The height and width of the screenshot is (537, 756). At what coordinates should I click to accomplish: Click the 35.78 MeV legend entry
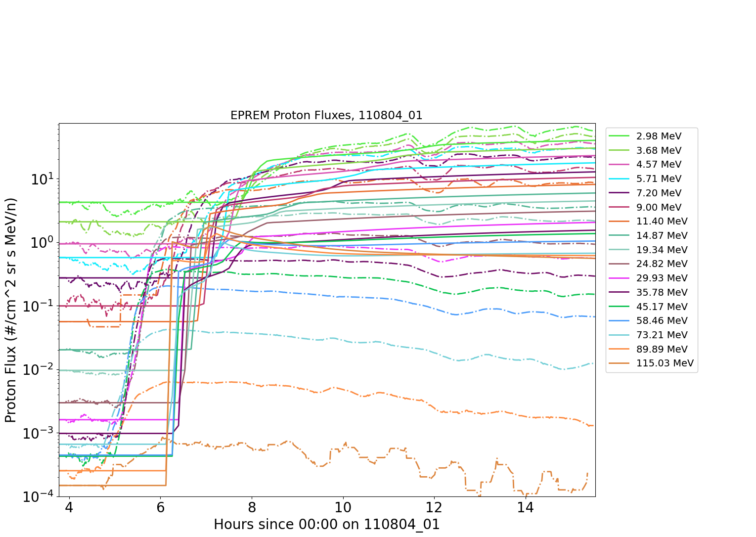pos(648,292)
